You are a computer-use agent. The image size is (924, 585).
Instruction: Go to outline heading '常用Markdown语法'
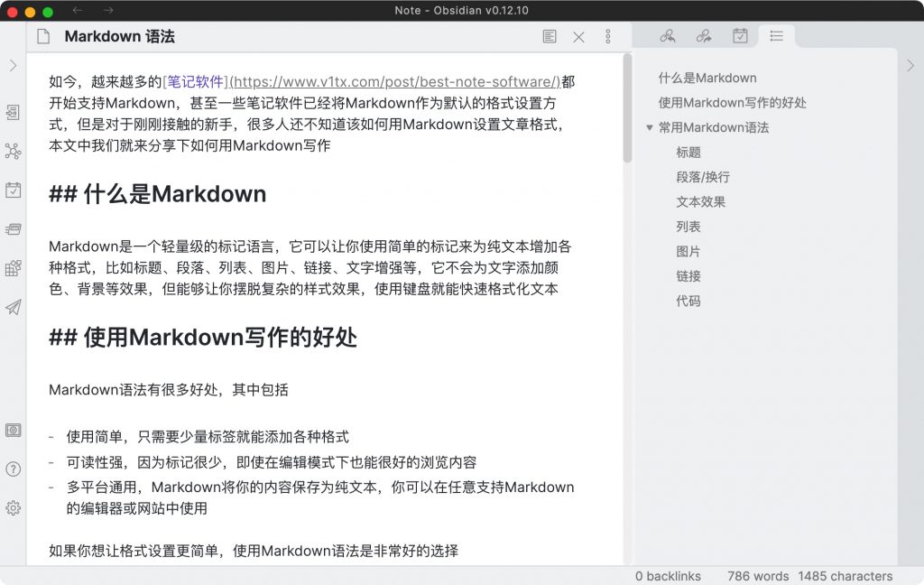[x=714, y=127]
